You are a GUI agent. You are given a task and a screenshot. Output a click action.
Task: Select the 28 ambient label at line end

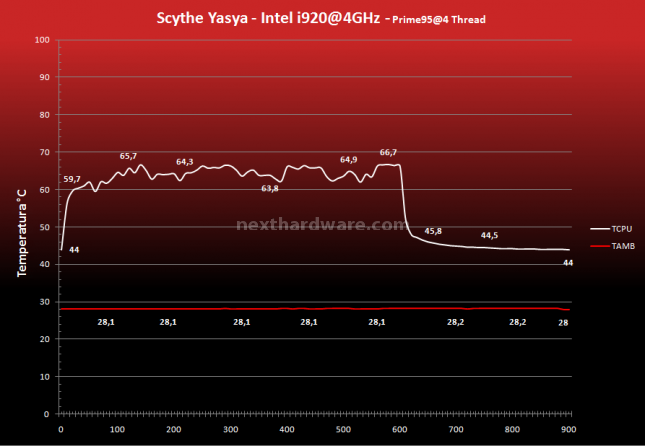pos(563,323)
